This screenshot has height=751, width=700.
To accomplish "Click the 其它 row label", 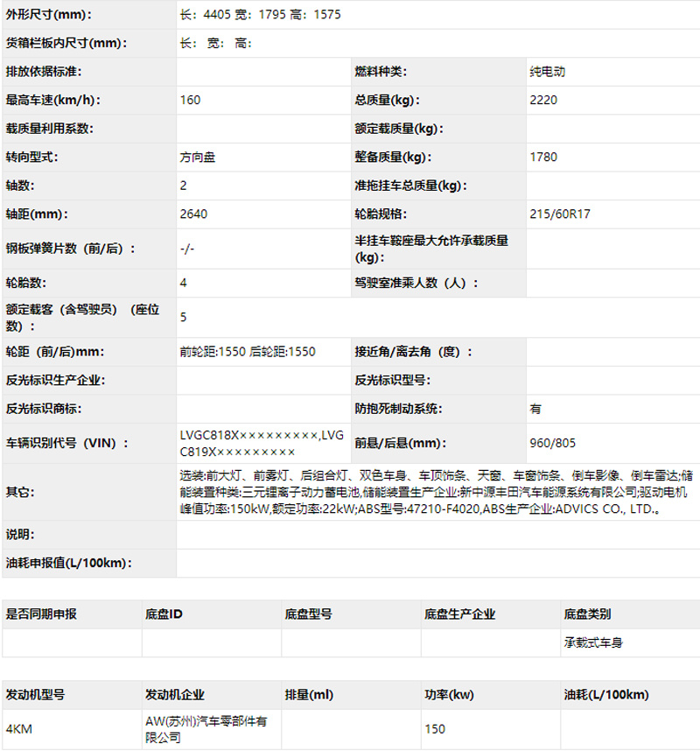I will 19,492.
